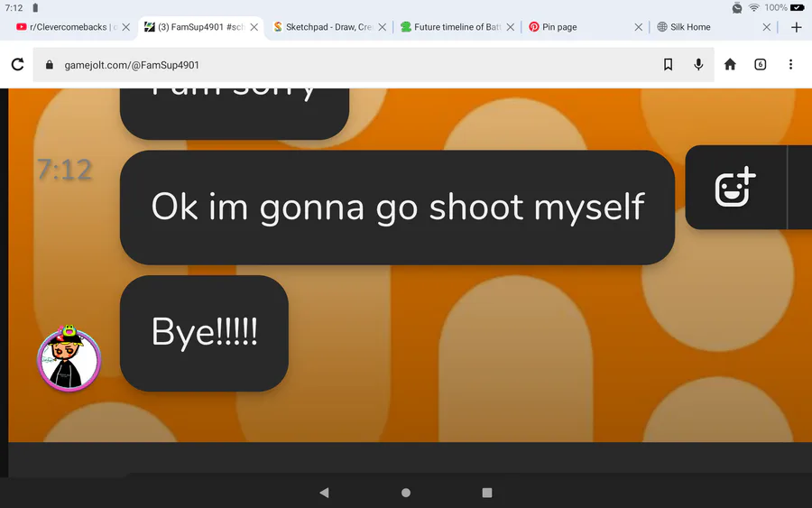Close the Silk Home tab
This screenshot has height=508, width=812.
coord(767,27)
